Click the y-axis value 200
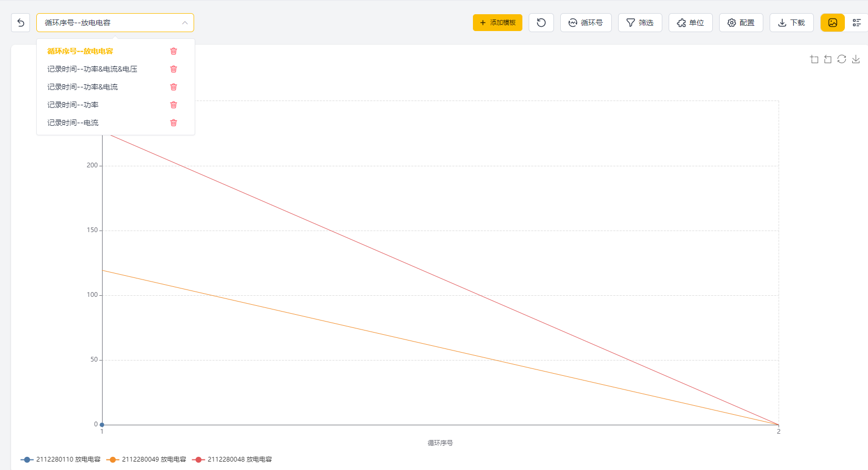The image size is (868, 470). click(92, 165)
